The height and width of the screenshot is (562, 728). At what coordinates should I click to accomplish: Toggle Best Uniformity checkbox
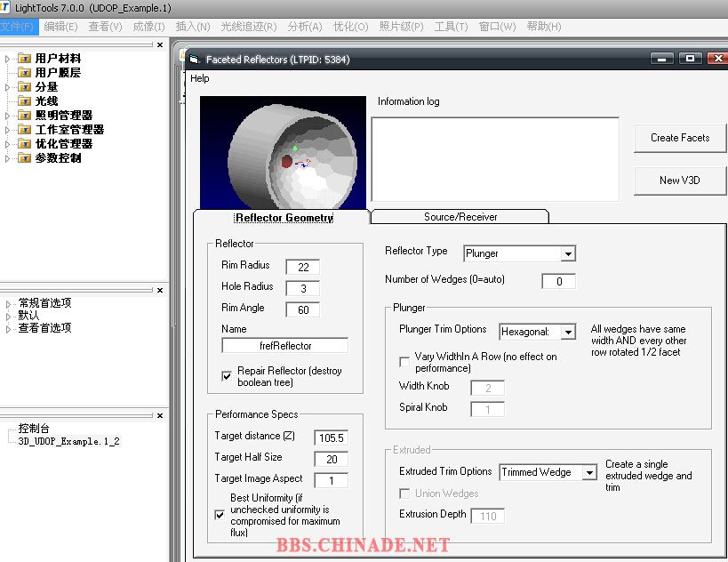(x=220, y=515)
